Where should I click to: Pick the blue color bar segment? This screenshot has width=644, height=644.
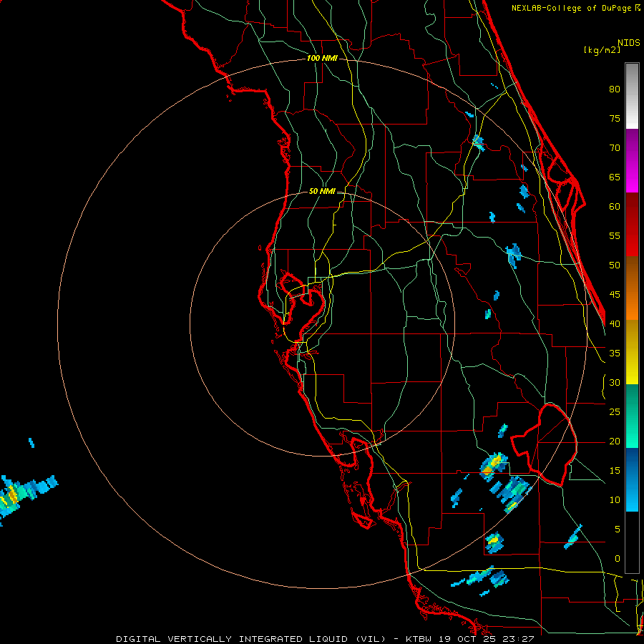[x=632, y=479]
